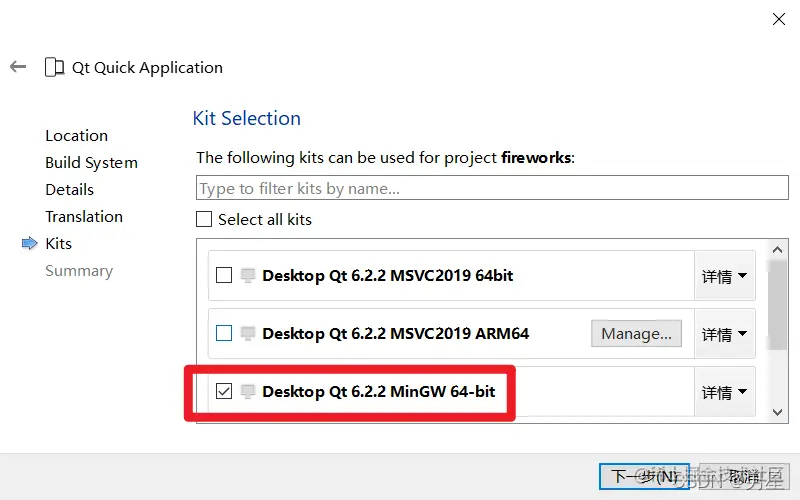The height and width of the screenshot is (500, 800).
Task: Click the Qt Quick Application wizard icon
Action: coord(55,67)
